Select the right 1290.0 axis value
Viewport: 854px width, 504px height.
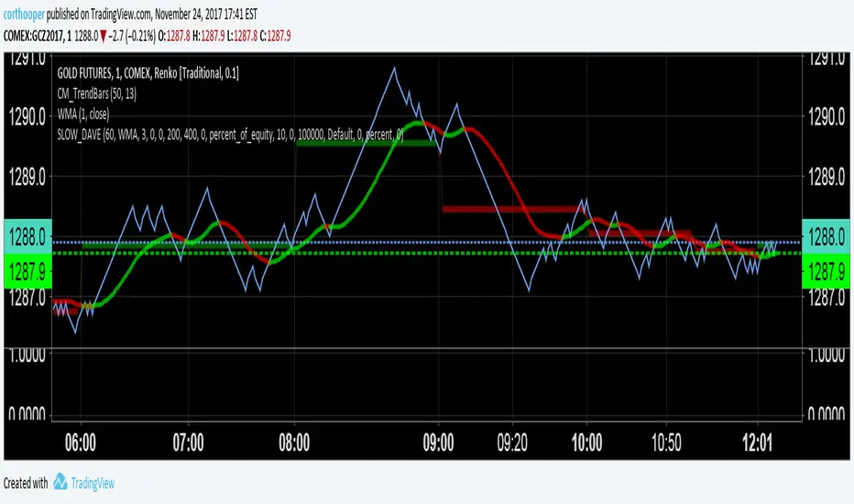827,116
